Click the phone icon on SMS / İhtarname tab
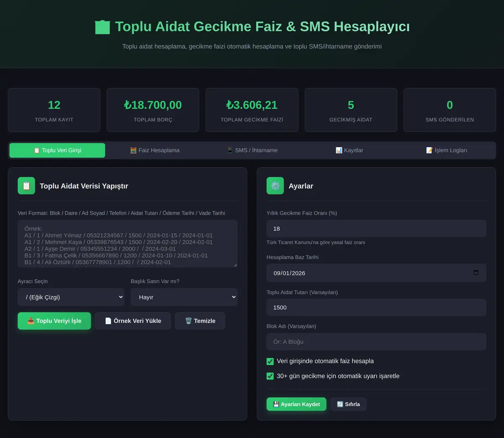This screenshot has height=438, width=504. [230, 150]
